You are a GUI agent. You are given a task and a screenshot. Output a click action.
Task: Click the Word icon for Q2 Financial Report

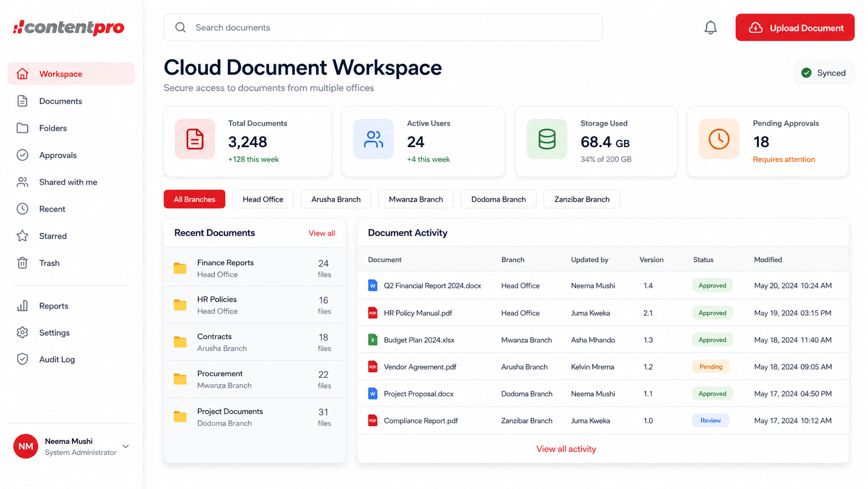(373, 285)
